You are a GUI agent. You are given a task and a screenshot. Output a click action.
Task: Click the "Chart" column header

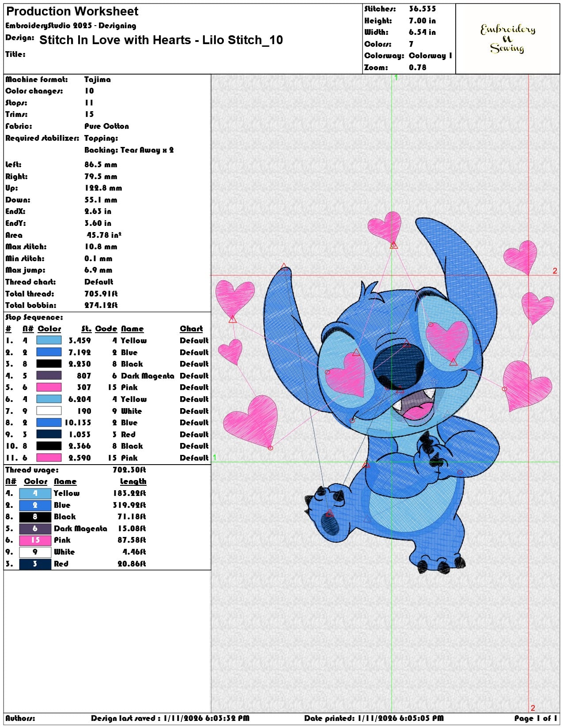click(x=191, y=329)
